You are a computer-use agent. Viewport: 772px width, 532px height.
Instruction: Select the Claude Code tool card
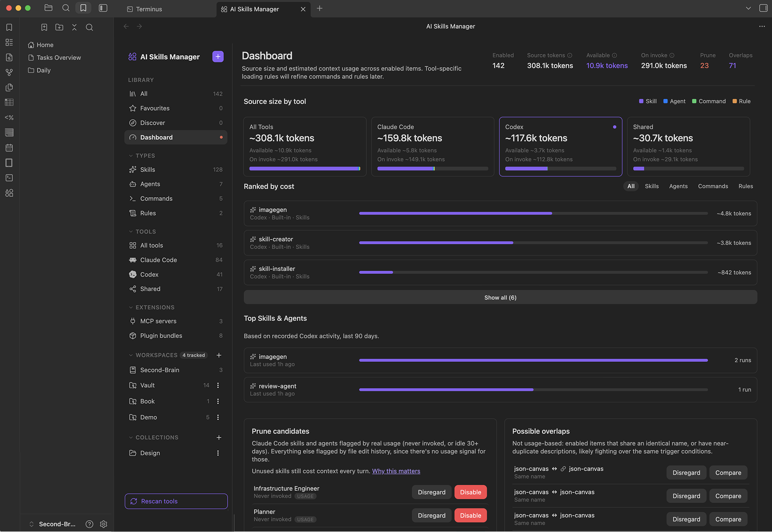click(x=433, y=147)
